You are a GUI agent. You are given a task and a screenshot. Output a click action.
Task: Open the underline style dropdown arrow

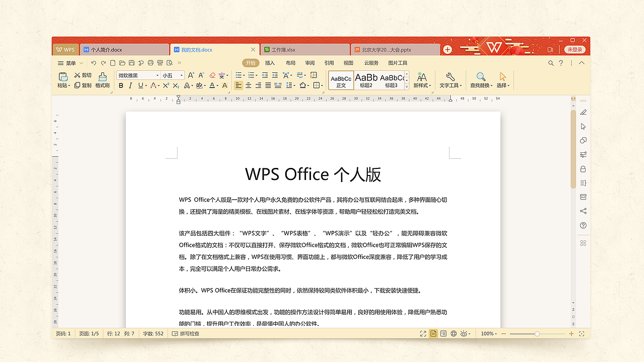click(x=146, y=86)
